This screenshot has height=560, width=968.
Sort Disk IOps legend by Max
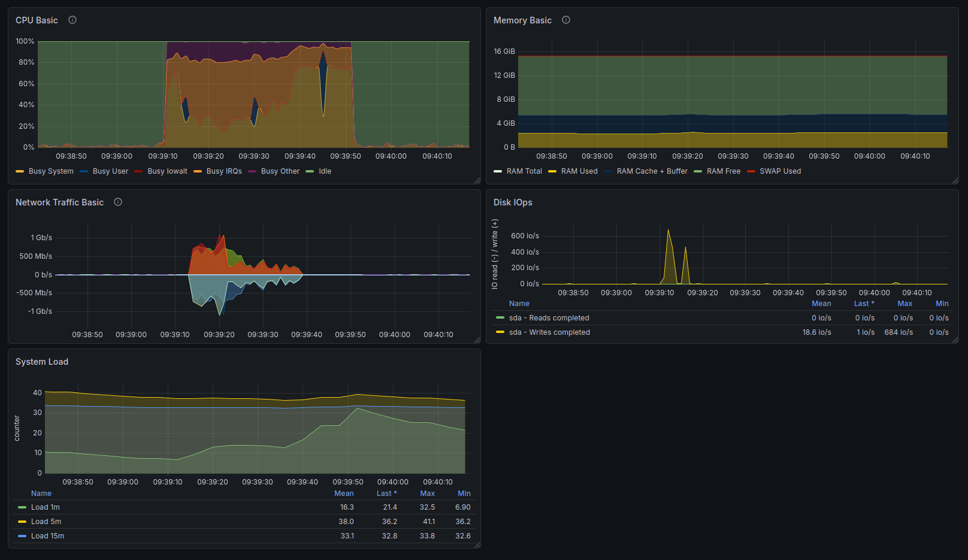[905, 304]
